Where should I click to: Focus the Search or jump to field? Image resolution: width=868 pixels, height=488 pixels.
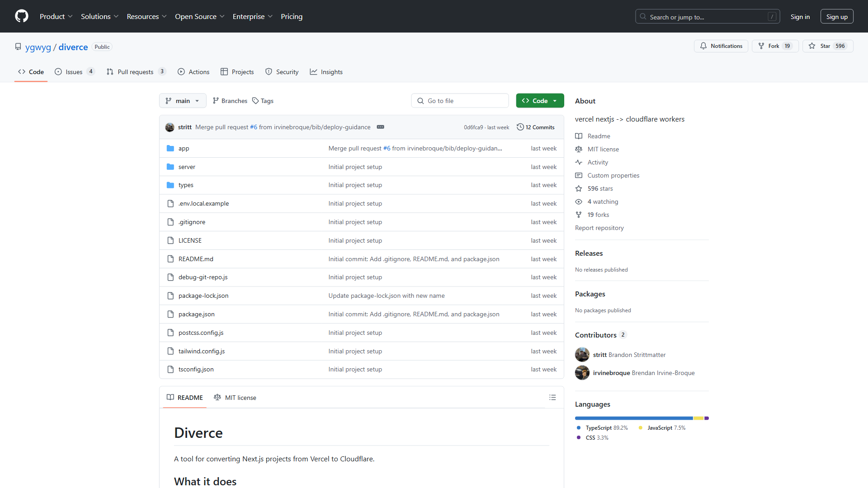pyautogui.click(x=708, y=17)
